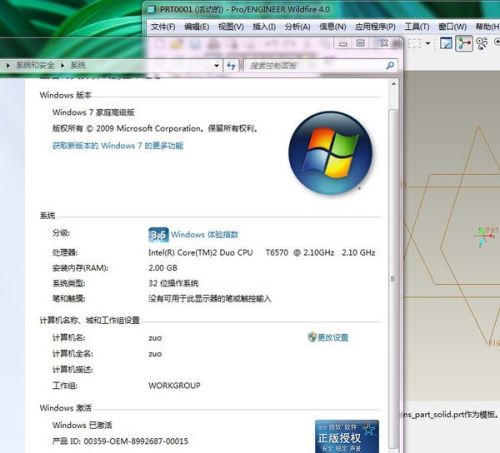Open 窗口(W) menu in Pro/ENGINEER
This screenshot has width=500, height=453.
[x=452, y=27]
